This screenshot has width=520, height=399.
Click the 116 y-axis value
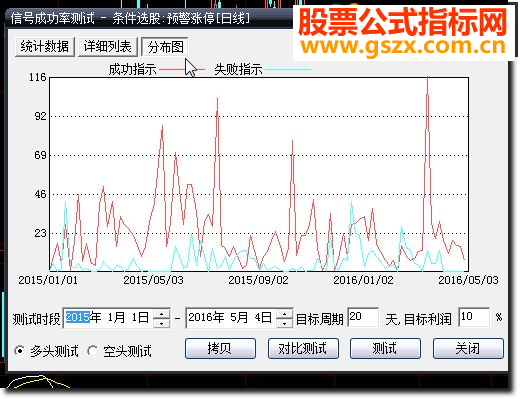[x=37, y=77]
